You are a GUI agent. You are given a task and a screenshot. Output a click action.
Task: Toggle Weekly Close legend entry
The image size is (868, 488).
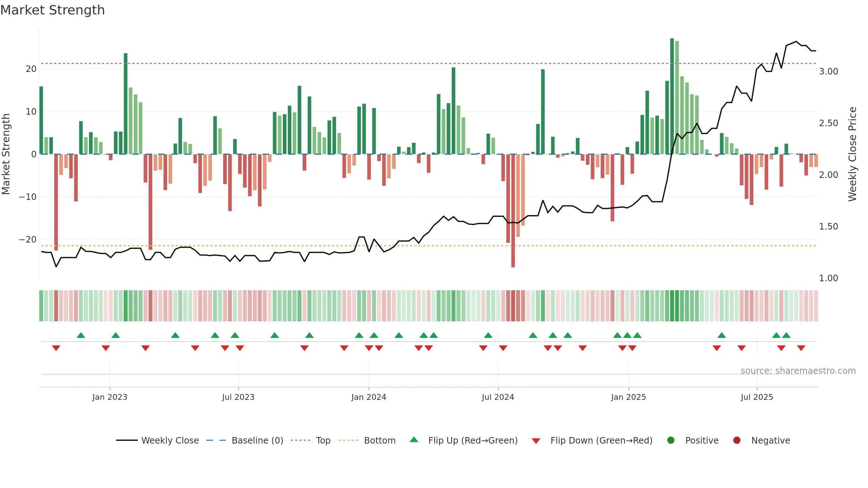157,440
